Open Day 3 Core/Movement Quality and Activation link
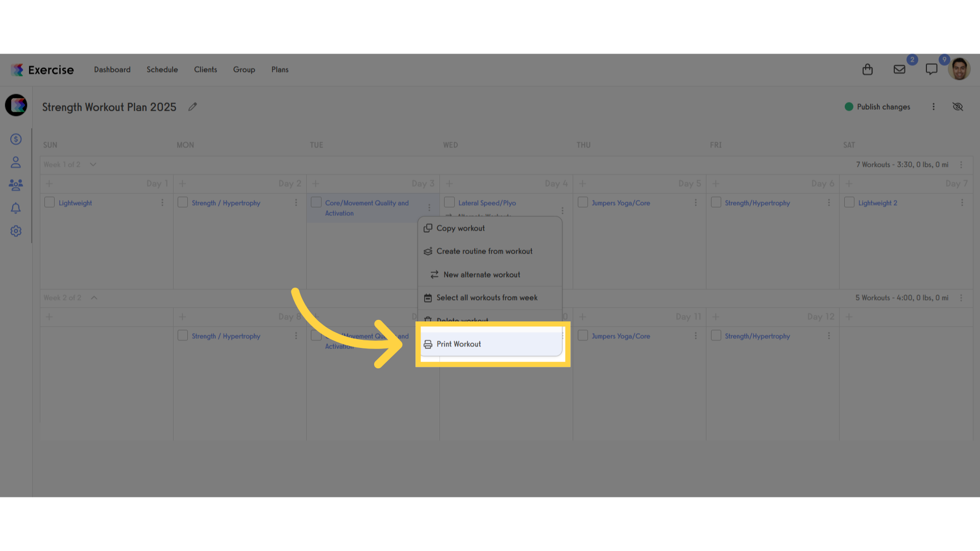The height and width of the screenshot is (551, 980). (x=367, y=208)
